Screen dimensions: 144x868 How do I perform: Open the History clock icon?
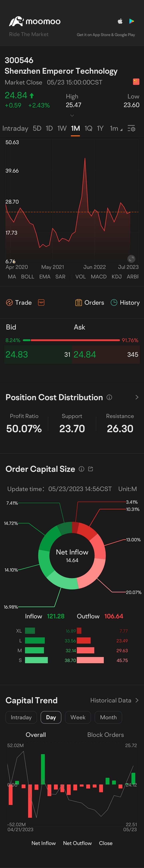(x=114, y=303)
